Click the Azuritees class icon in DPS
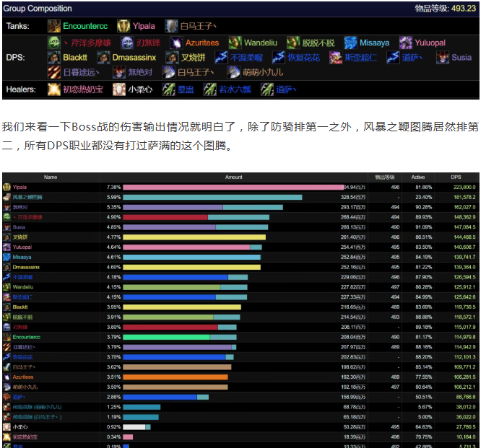This screenshot has width=486, height=448. point(176,43)
